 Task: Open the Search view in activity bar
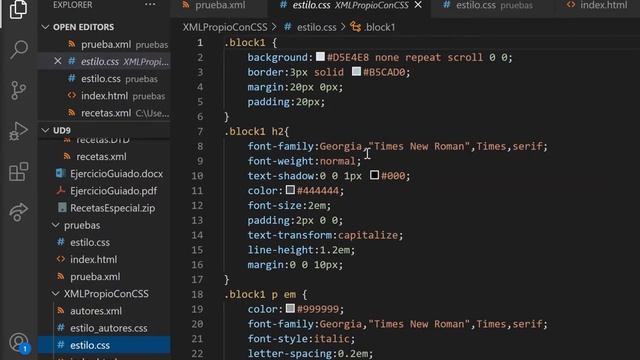(19, 50)
